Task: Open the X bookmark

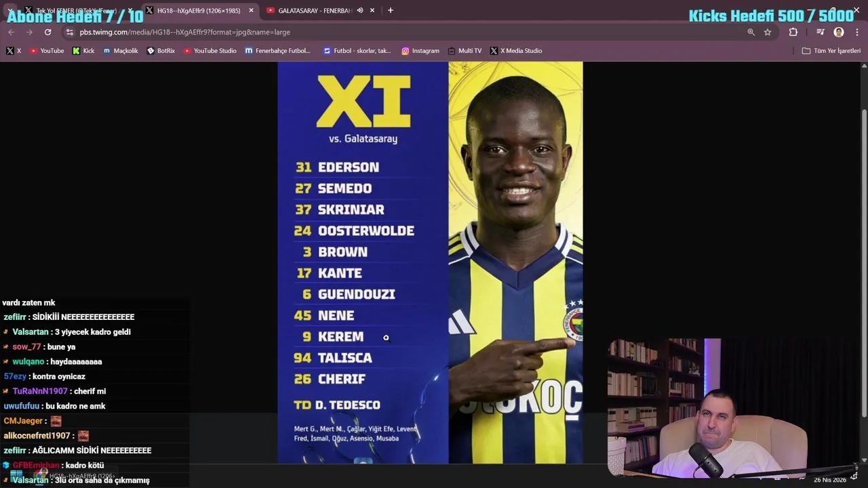Action: point(14,51)
